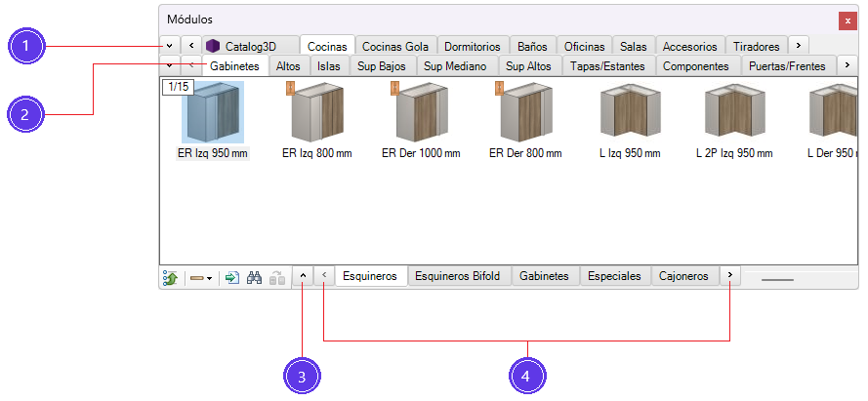The width and height of the screenshot is (868, 401).
Task: Switch to the Salas tab
Action: (x=634, y=47)
